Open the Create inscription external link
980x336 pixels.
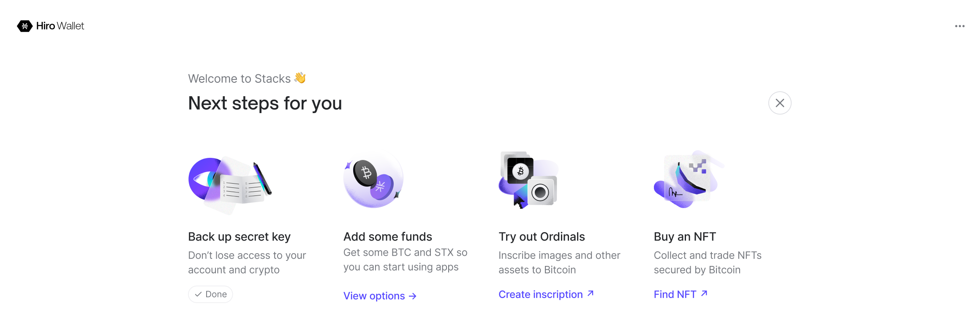coord(546,294)
